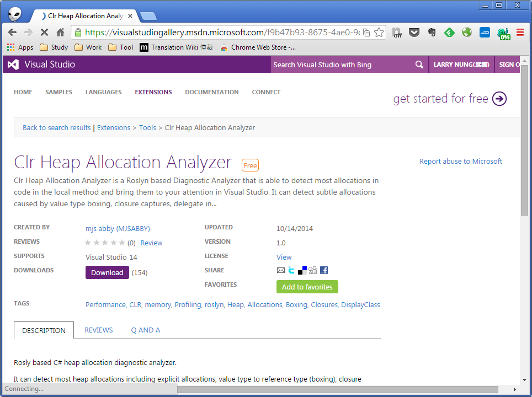Click the Performance tag
Viewport: 532px width, 397px height.
point(105,304)
